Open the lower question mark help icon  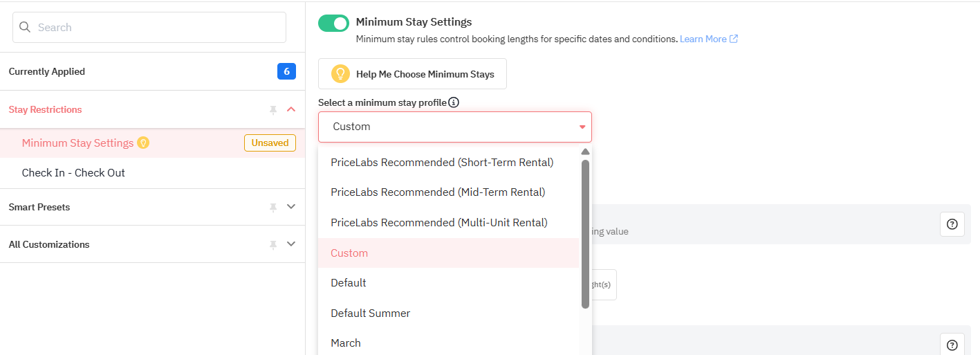[952, 345]
